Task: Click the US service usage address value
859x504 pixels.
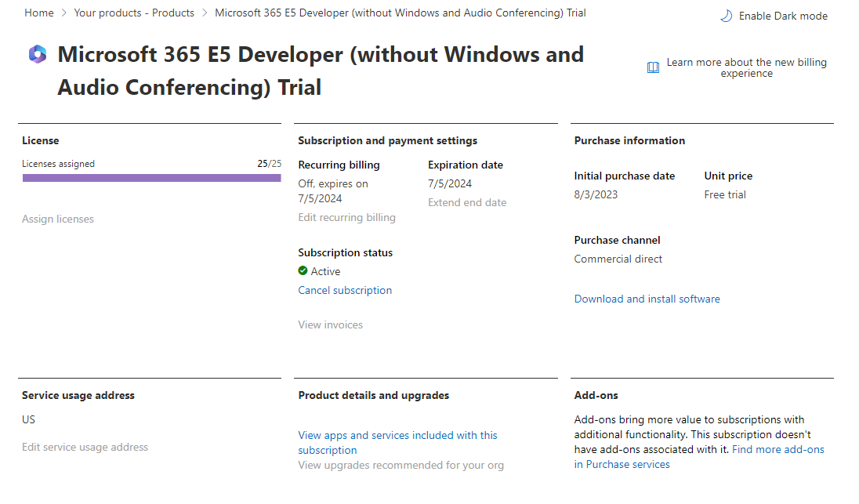Action: 28,419
